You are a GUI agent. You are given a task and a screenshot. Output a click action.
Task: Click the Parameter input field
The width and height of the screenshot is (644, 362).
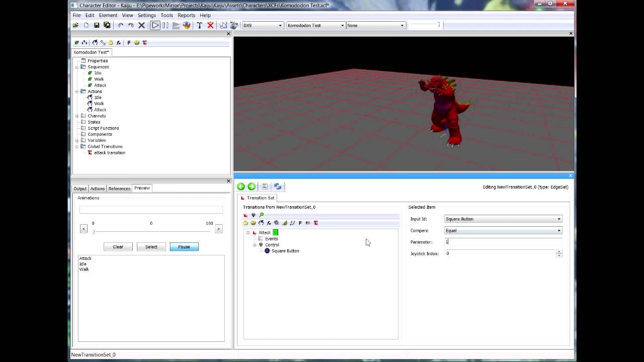pyautogui.click(x=503, y=242)
